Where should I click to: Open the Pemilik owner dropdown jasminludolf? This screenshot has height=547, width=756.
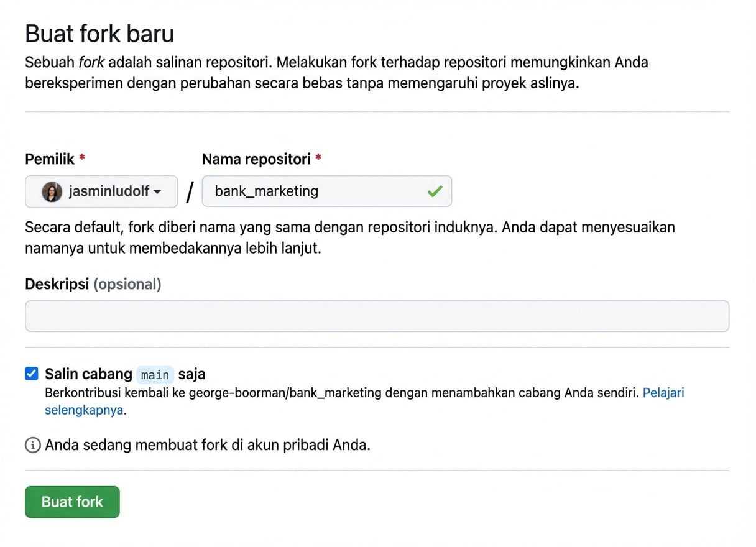click(101, 191)
